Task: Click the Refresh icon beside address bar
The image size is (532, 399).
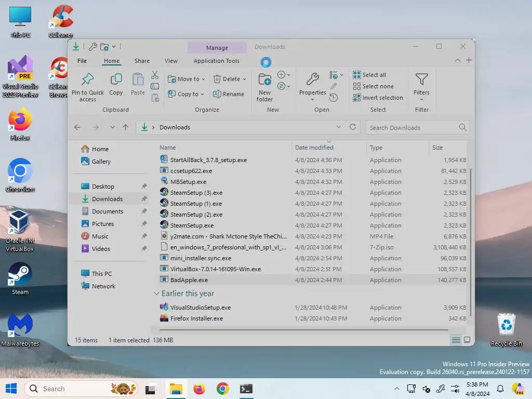Action: click(353, 127)
